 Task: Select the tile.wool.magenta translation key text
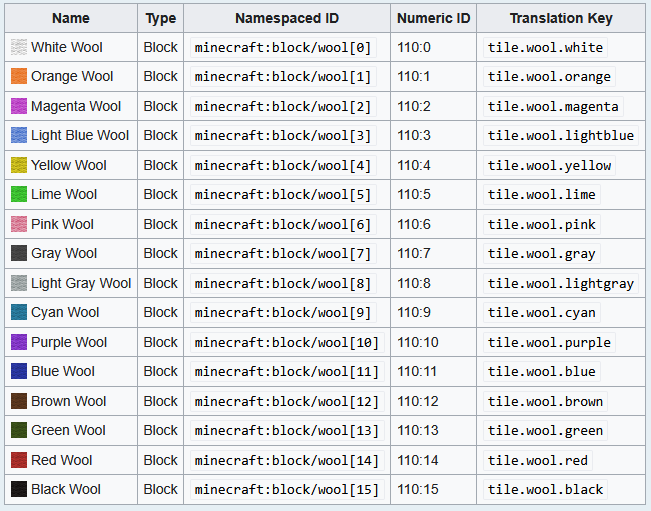click(x=553, y=106)
